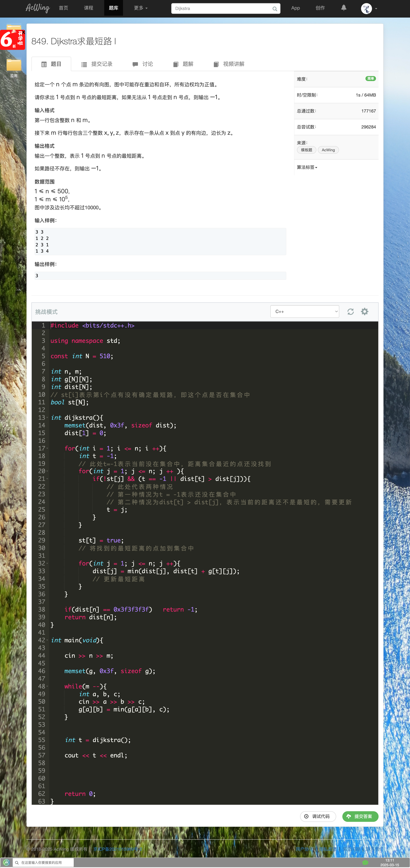The height and width of the screenshot is (868, 410).
Task: Click the 视频讲解 book icon
Action: [216, 64]
